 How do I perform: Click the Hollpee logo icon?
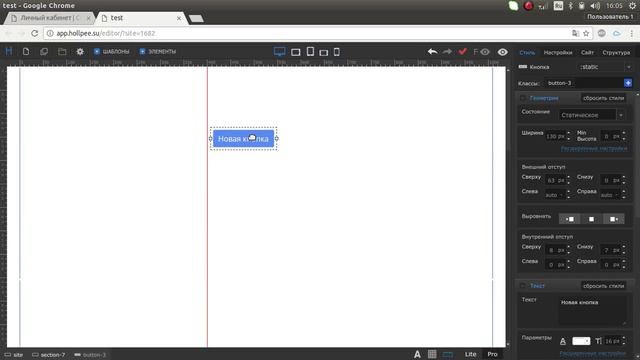point(9,51)
